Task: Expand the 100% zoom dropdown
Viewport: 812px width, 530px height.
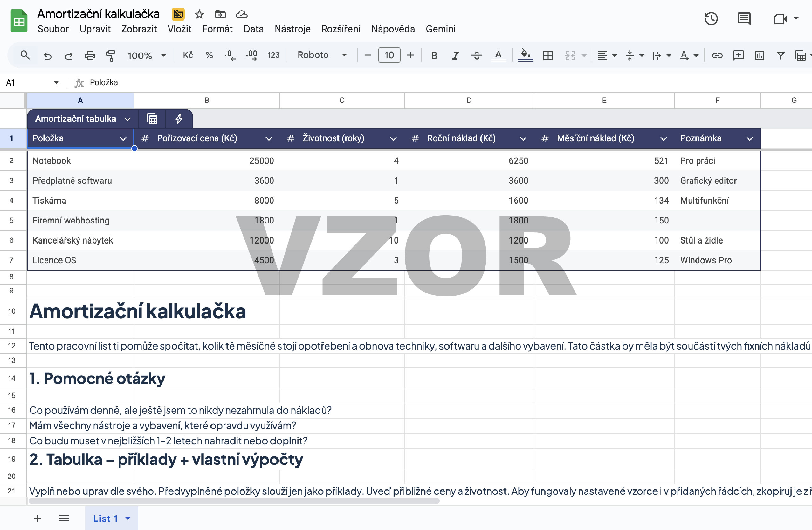Action: [x=146, y=55]
